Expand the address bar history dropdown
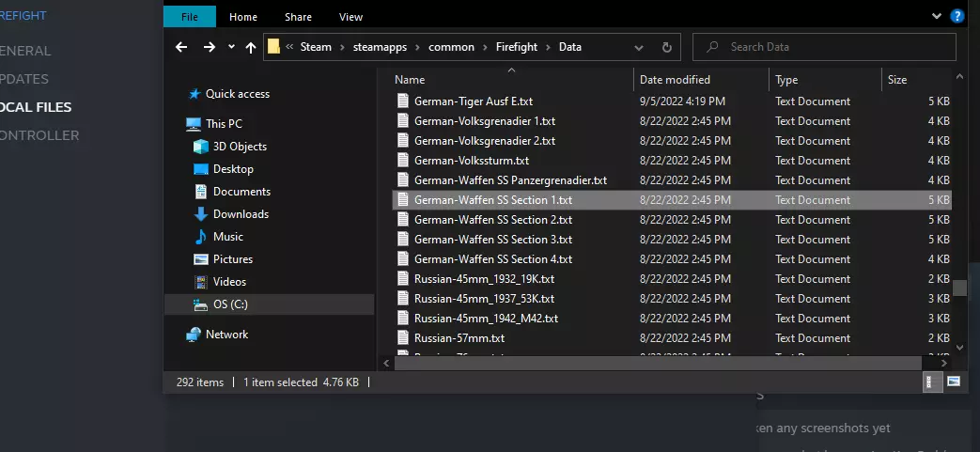980x452 pixels. coord(638,48)
